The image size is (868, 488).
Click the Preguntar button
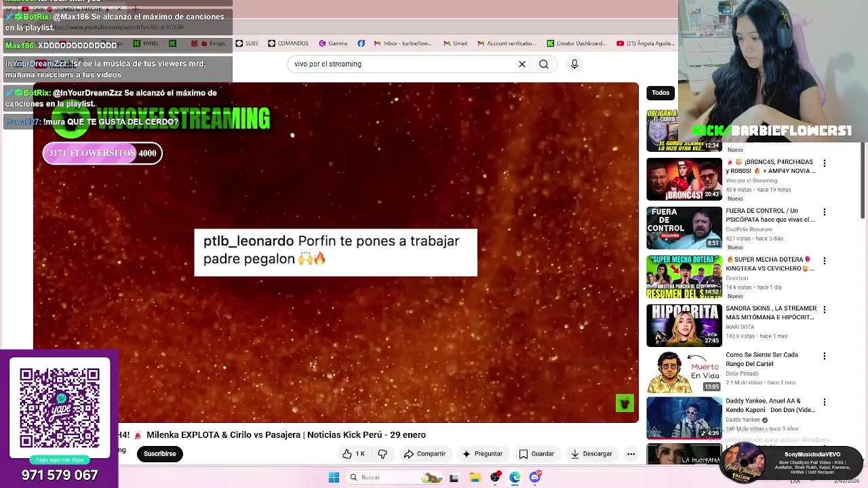pyautogui.click(x=482, y=454)
